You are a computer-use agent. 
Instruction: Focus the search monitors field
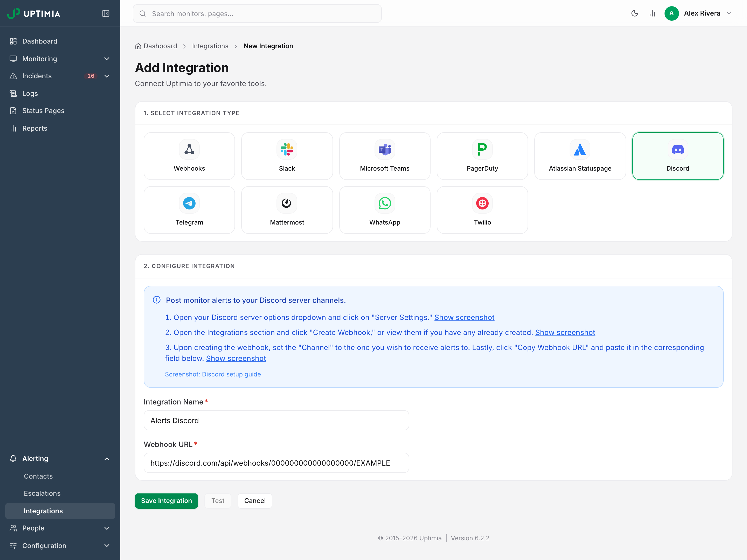click(x=257, y=13)
